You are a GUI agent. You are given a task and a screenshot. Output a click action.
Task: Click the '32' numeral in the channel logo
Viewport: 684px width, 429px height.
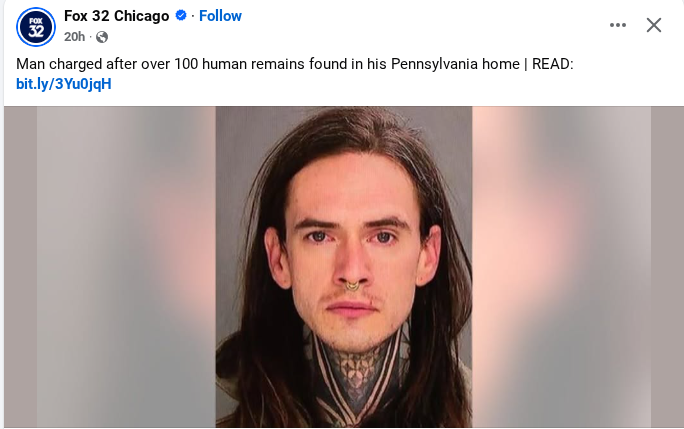(x=36, y=31)
